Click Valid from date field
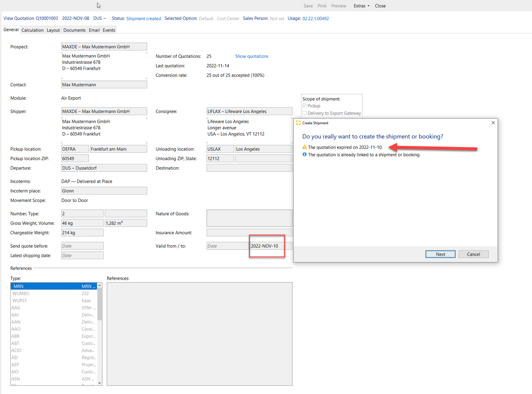This screenshot has width=532, height=394. 228,246
